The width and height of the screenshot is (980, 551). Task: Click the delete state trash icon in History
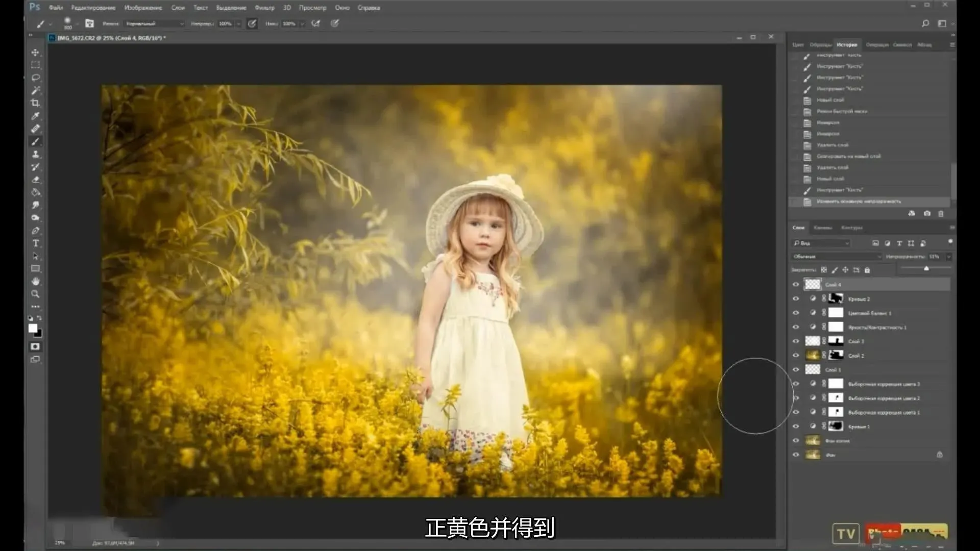click(941, 214)
